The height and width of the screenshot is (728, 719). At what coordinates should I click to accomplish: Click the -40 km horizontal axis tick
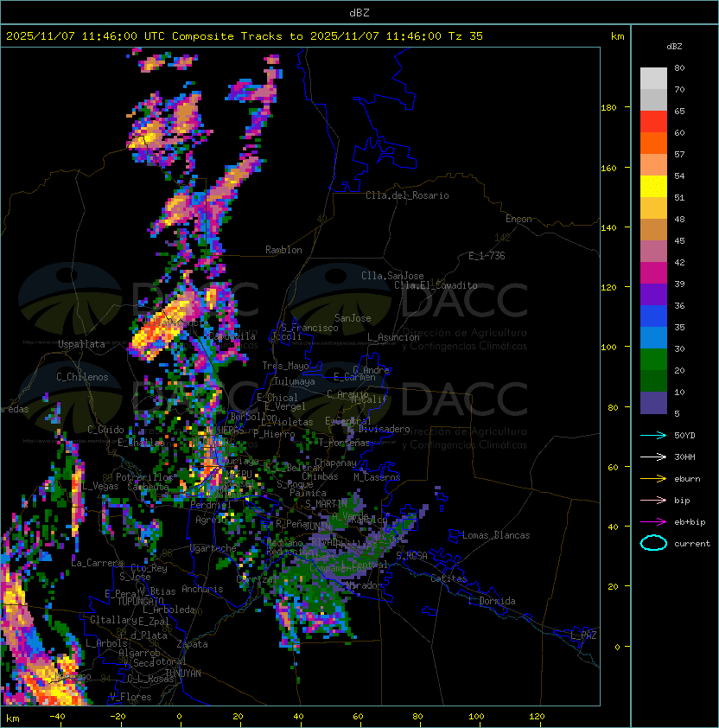(58, 717)
